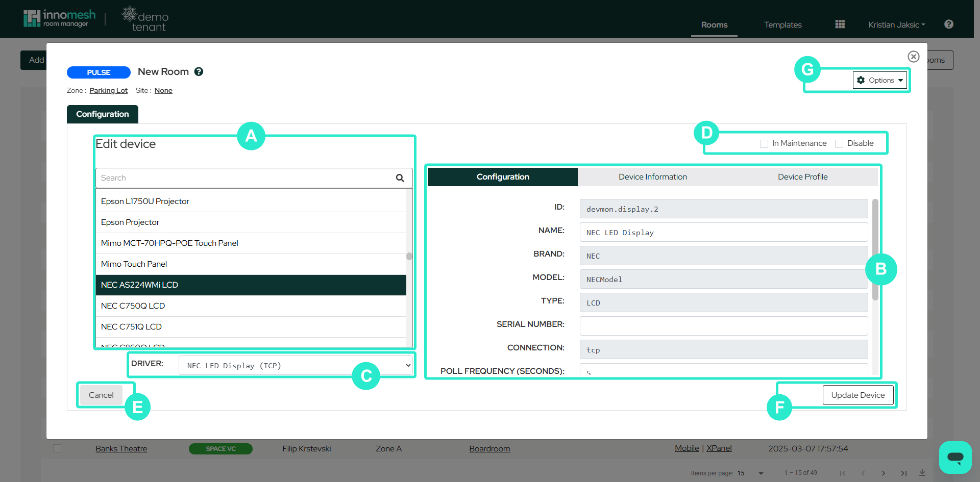980x482 pixels.
Task: Click the SPACE VC badge
Action: point(220,449)
